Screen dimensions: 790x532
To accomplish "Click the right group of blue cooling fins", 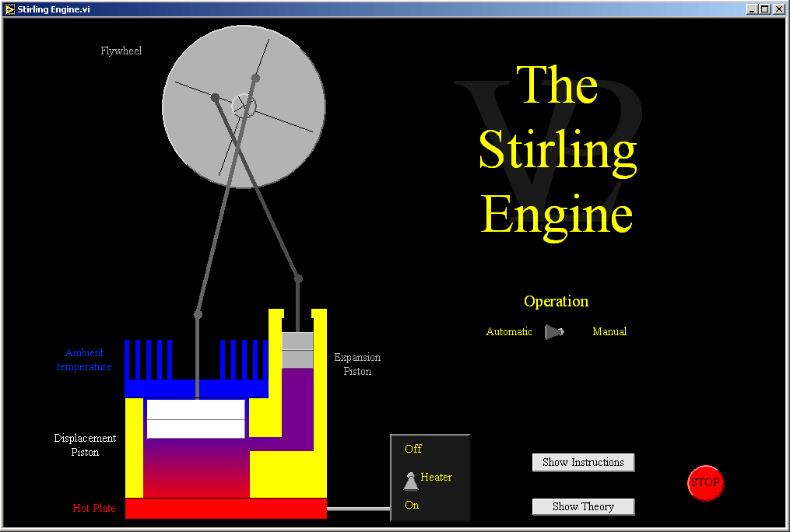I will coord(244,359).
